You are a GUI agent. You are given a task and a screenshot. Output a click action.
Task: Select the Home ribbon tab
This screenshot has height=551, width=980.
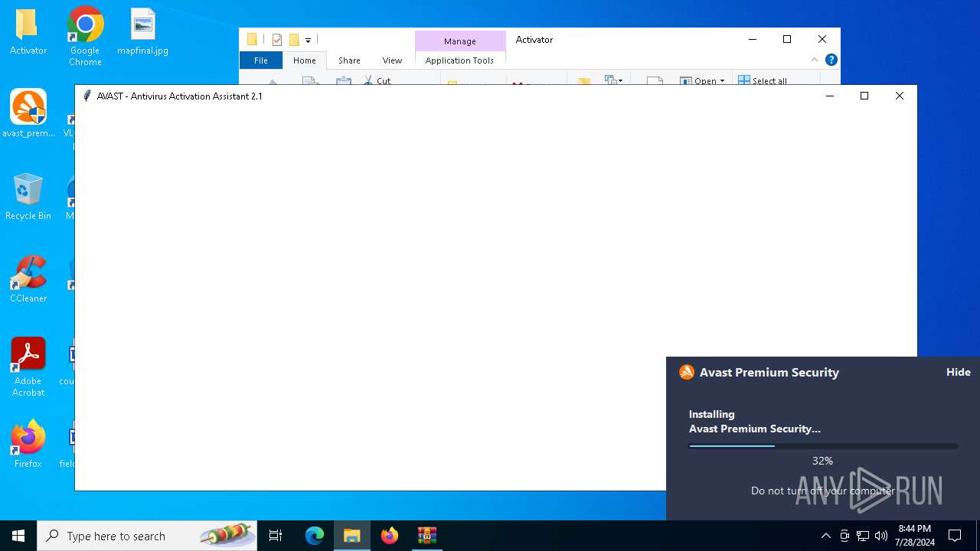(305, 60)
